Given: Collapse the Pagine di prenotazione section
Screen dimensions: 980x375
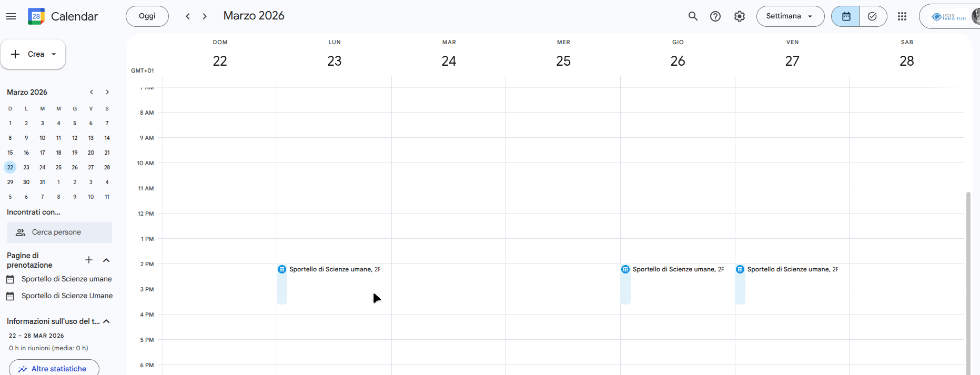Looking at the screenshot, I should 106,260.
